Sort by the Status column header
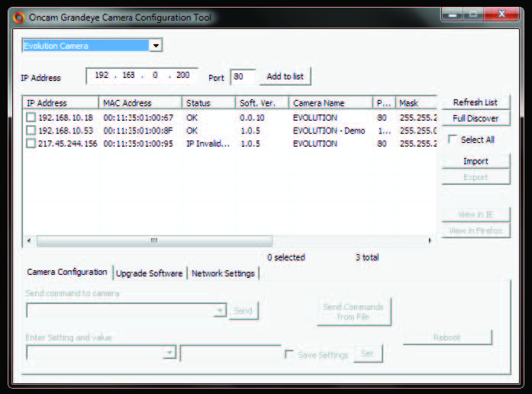532x394 pixels. click(208, 103)
